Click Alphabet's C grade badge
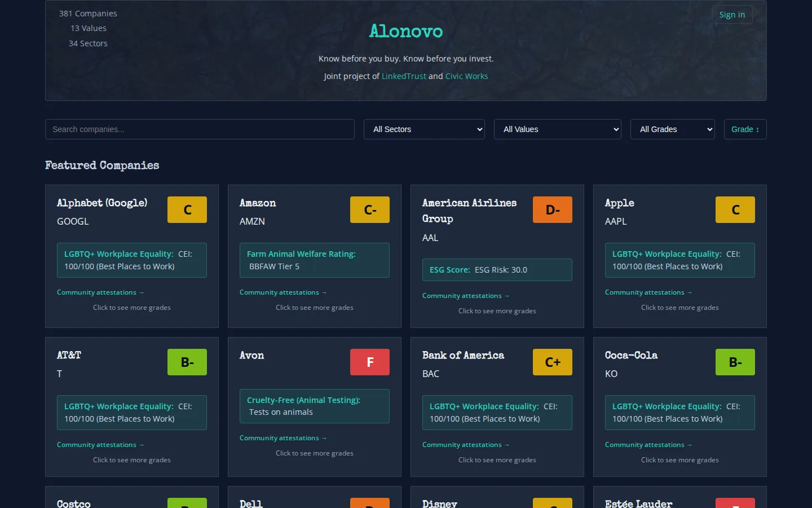This screenshot has height=508, width=812. click(187, 209)
